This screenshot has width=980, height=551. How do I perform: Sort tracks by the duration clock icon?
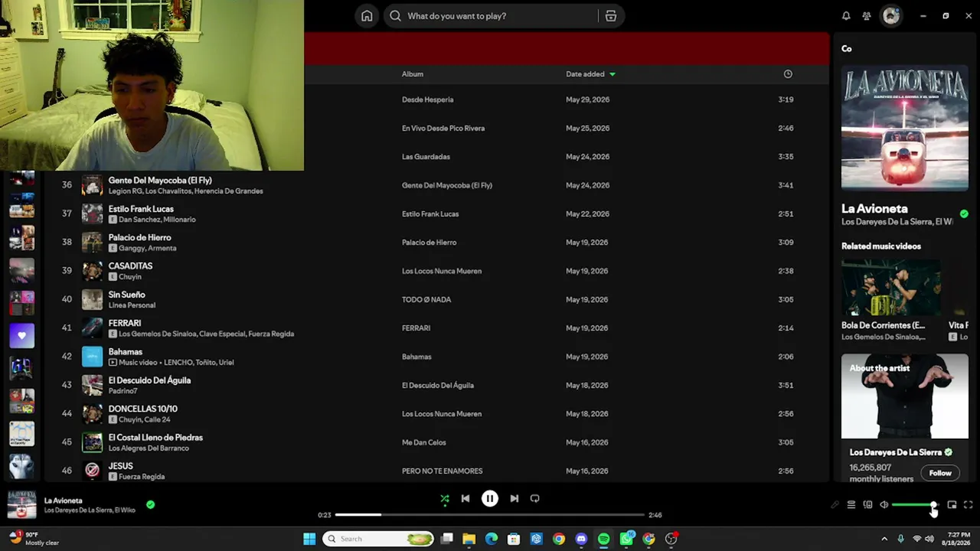click(x=788, y=74)
